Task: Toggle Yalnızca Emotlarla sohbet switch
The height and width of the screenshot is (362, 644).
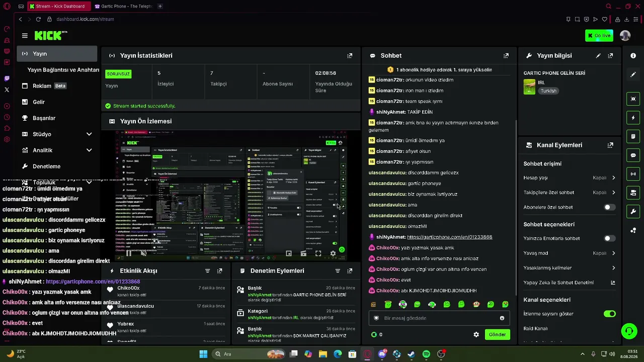Action: click(609, 238)
